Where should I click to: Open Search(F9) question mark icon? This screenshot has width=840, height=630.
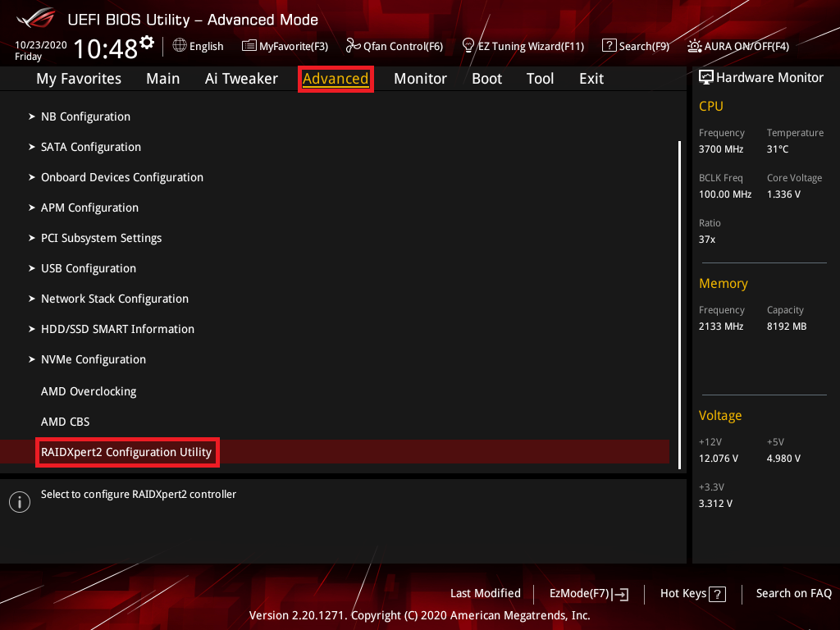point(609,46)
